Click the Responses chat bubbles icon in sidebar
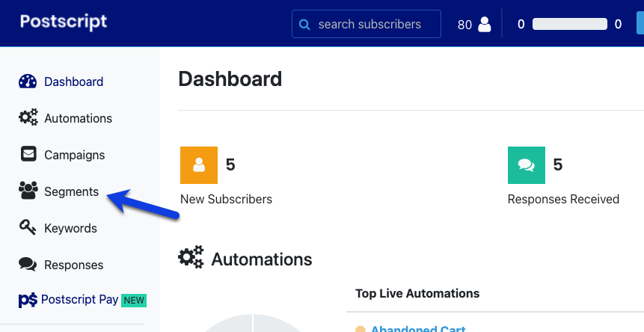 coord(28,264)
